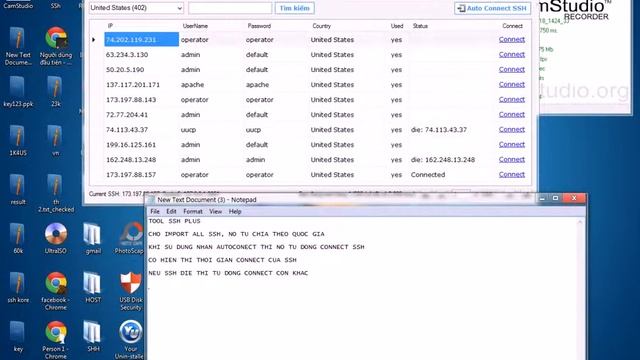Click the Connected status cell
Image resolution: width=640 pixels, height=360 pixels.
(452, 175)
